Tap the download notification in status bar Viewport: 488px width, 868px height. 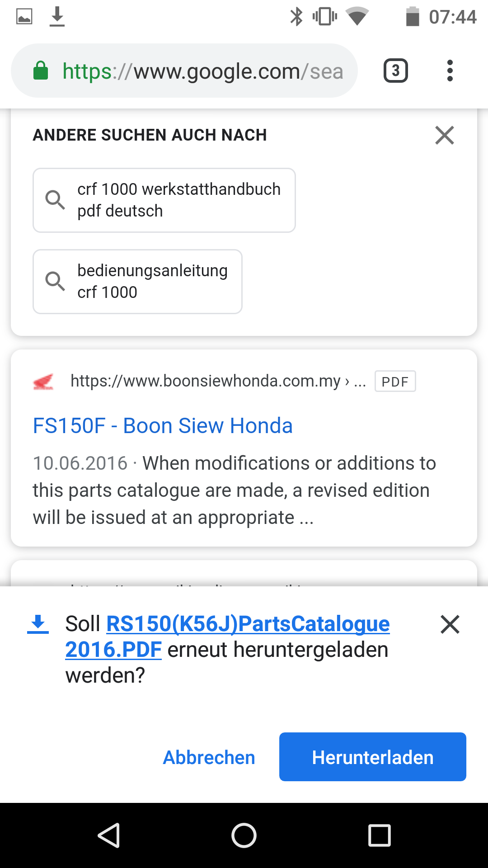[x=57, y=17]
